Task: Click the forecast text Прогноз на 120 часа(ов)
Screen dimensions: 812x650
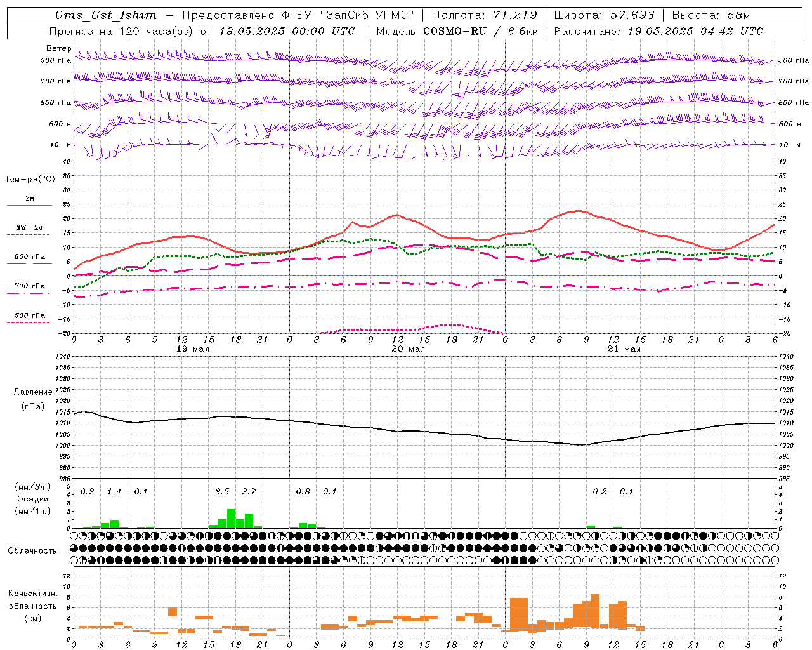Action: 122,31
